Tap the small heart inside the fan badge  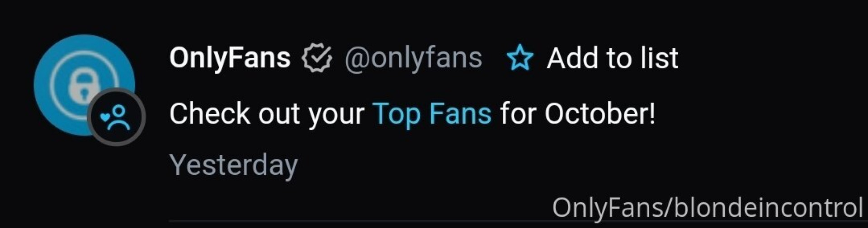click(x=105, y=117)
